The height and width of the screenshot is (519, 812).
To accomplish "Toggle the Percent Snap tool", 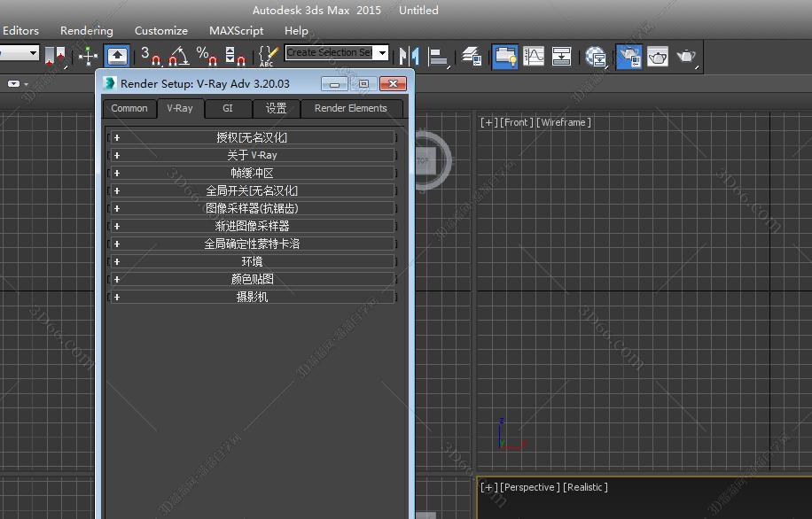I will tap(207, 56).
